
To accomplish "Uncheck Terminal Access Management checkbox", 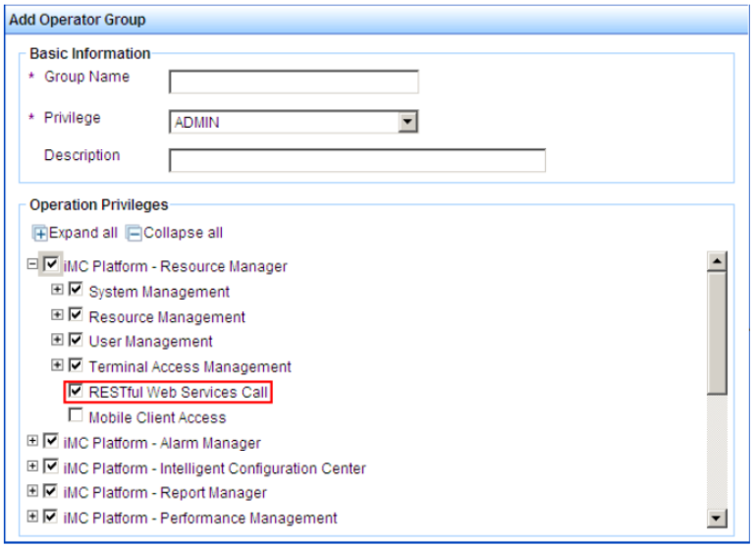I will pyautogui.click(x=76, y=364).
